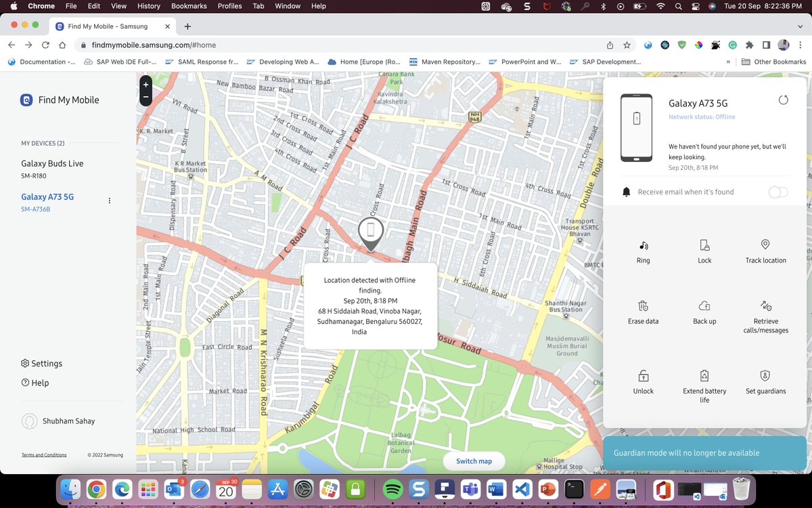
Task: Open Terminal from the Dock
Action: pyautogui.click(x=574, y=489)
